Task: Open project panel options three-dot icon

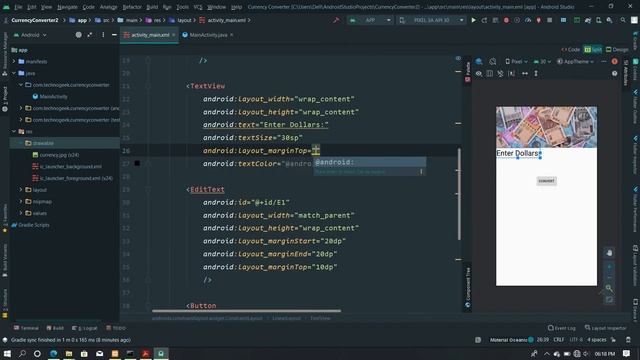Action: click(103, 35)
